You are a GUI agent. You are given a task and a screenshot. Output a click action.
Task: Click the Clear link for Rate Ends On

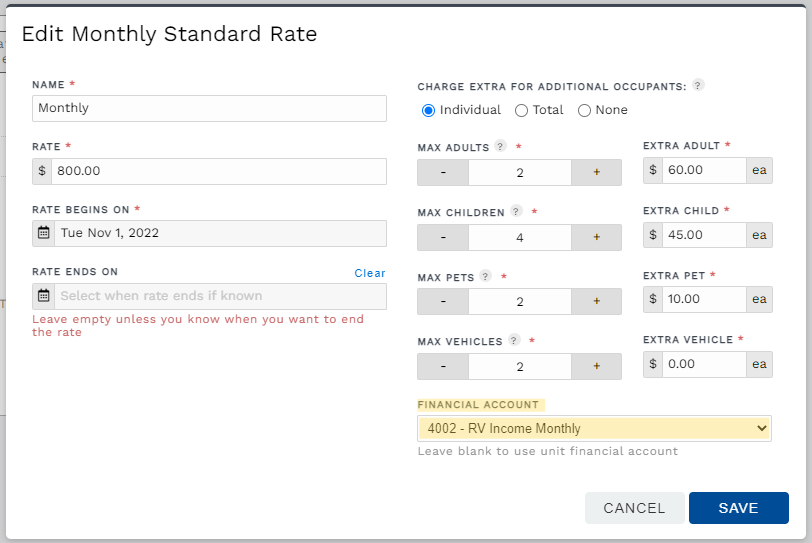click(370, 273)
